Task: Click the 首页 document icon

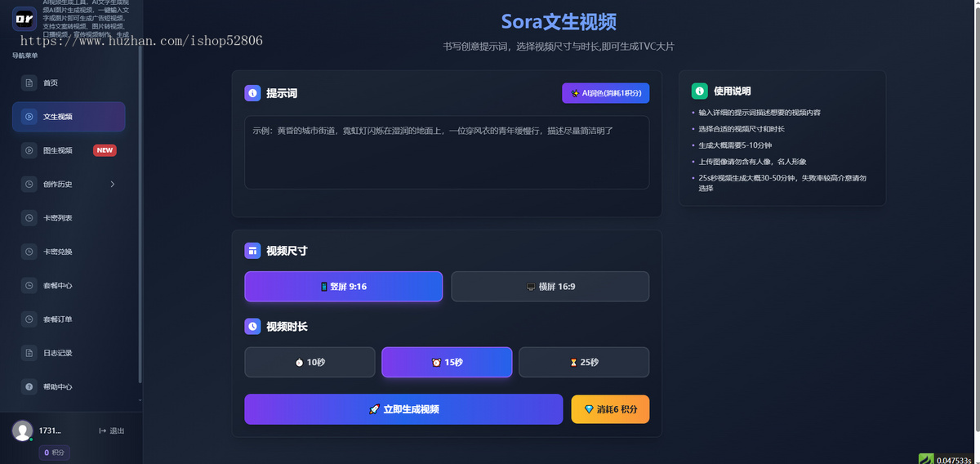Action: [29, 83]
